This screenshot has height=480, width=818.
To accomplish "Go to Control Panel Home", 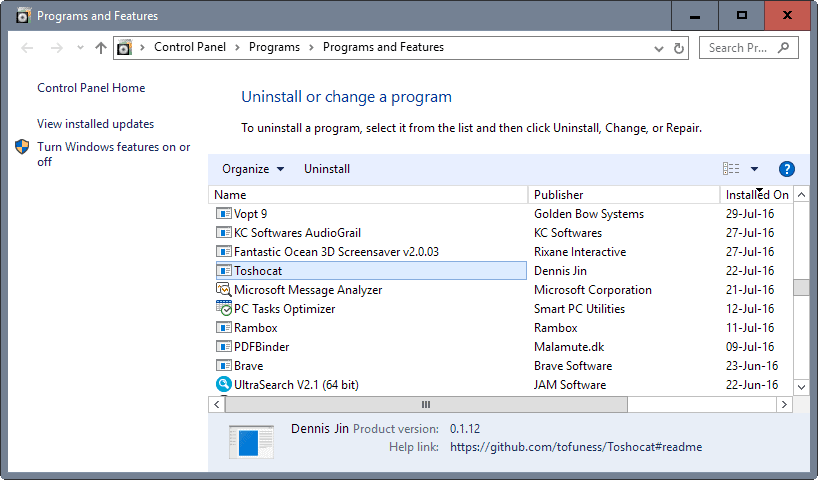I will pyautogui.click(x=91, y=88).
